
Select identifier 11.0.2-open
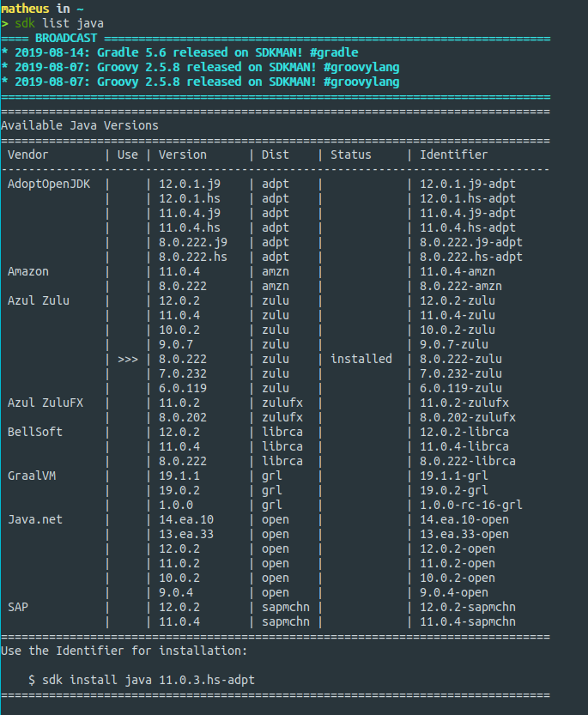tap(457, 563)
